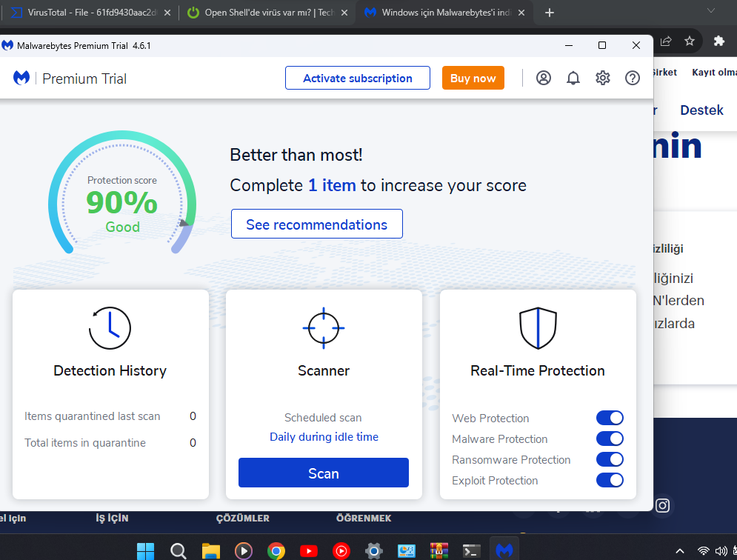Start a scan with Scan button
This screenshot has height=560, width=737.
tap(324, 473)
